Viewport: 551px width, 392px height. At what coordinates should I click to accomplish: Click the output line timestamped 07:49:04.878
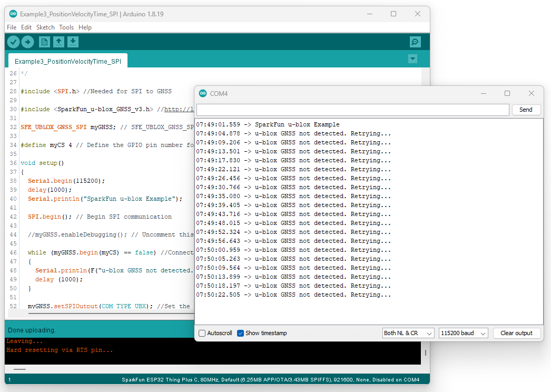[293, 134]
